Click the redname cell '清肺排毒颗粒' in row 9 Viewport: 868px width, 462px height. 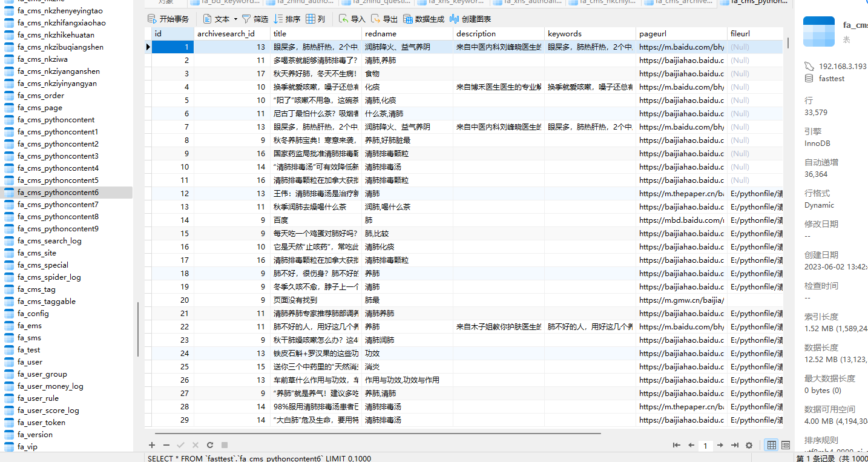tap(407, 154)
